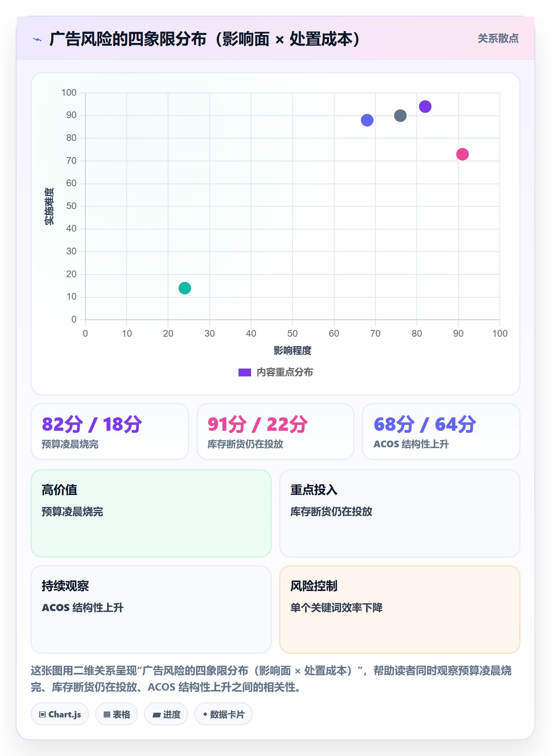This screenshot has height=756, width=551.
Task: Click the grid icon inside the 表格 chip
Action: tap(107, 715)
